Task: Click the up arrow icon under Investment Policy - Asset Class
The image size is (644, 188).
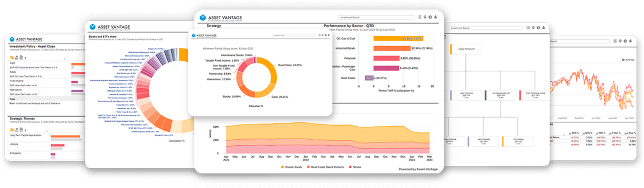Action: click(25, 58)
